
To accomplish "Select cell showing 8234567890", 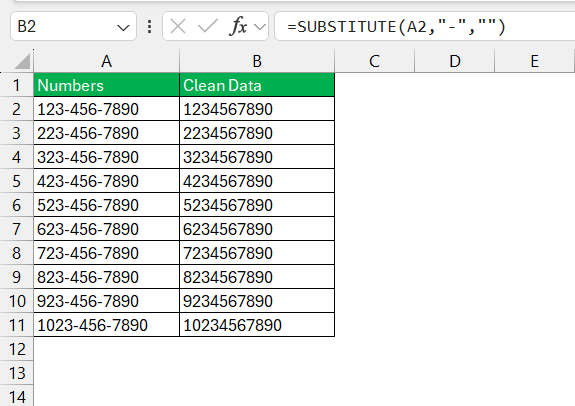I will click(257, 277).
